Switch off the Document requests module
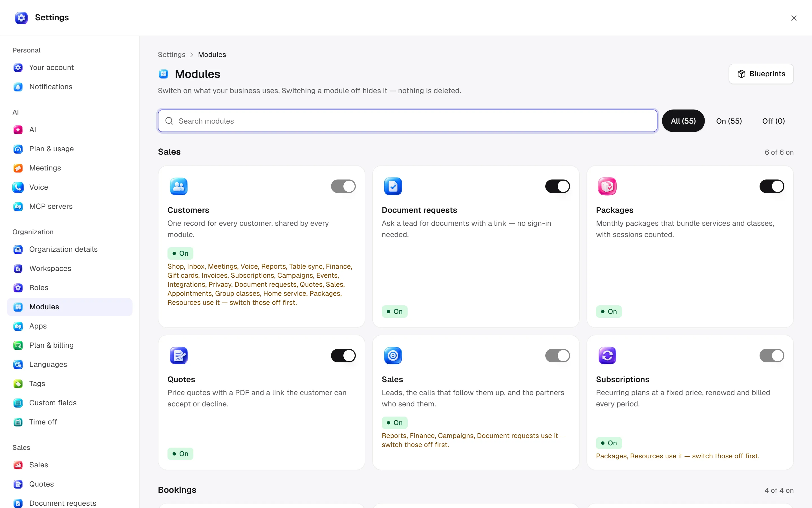Screen dimensions: 812x508 [x=557, y=186]
